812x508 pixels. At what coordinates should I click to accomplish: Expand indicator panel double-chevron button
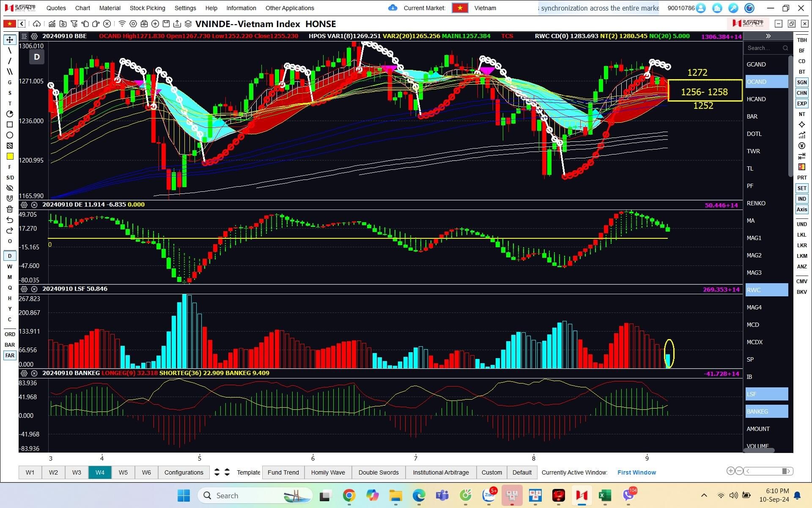pos(768,36)
